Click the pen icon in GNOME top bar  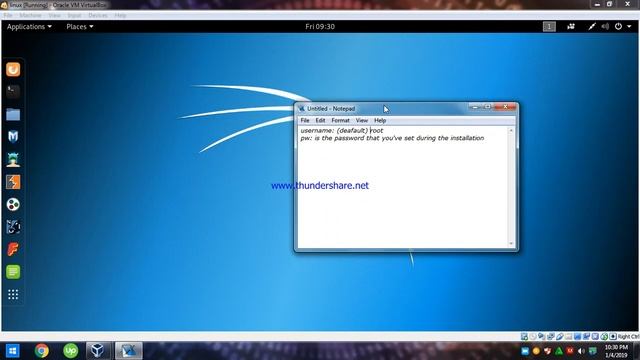591,27
